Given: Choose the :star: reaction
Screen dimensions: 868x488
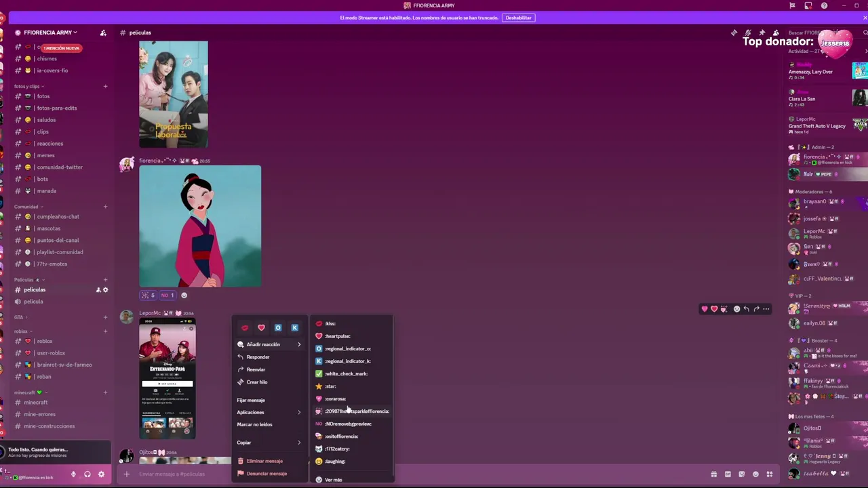Looking at the screenshot, I should [x=352, y=386].
